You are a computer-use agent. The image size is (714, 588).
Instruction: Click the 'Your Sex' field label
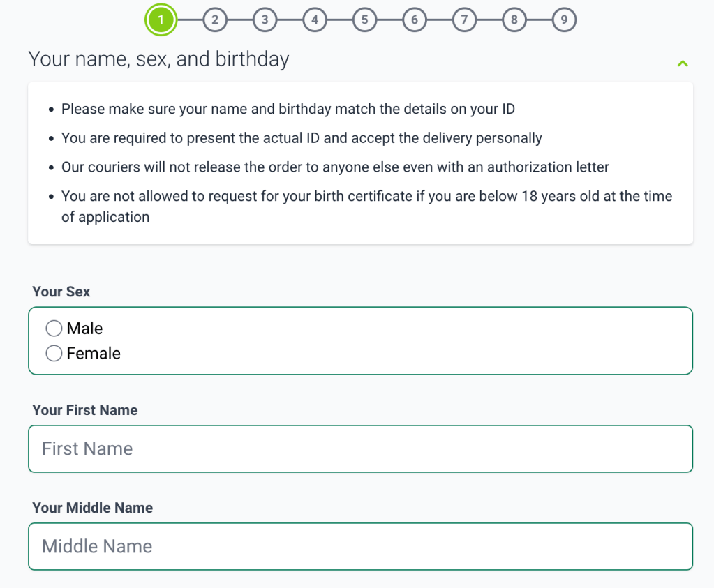click(x=61, y=292)
